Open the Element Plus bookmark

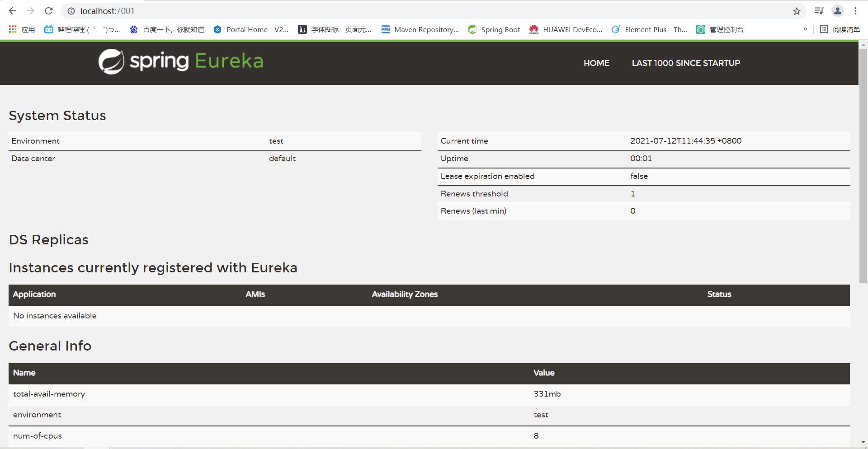coord(649,29)
